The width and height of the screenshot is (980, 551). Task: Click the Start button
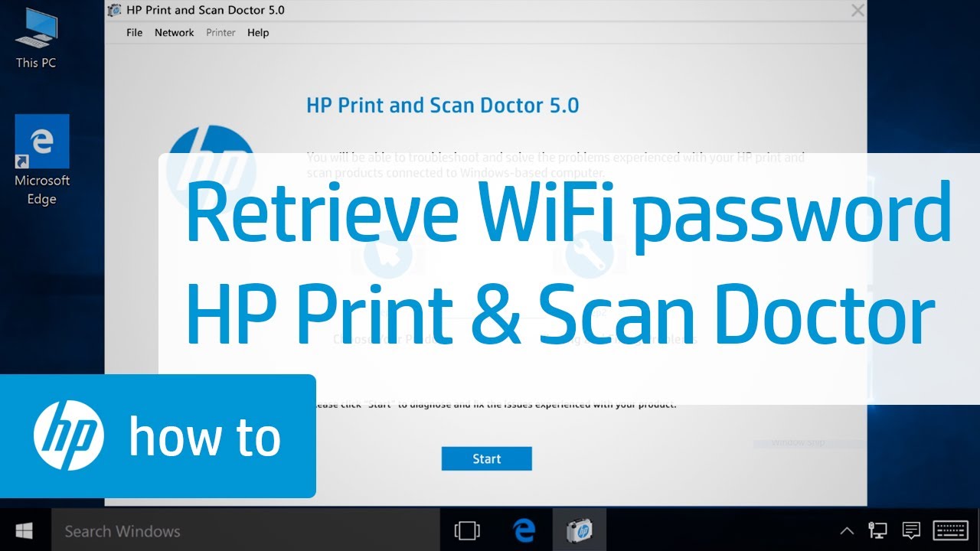[486, 459]
